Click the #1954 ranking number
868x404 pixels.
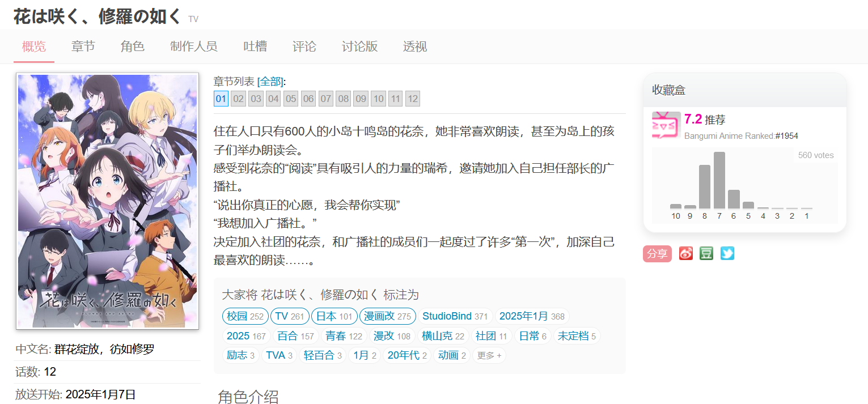(x=787, y=136)
